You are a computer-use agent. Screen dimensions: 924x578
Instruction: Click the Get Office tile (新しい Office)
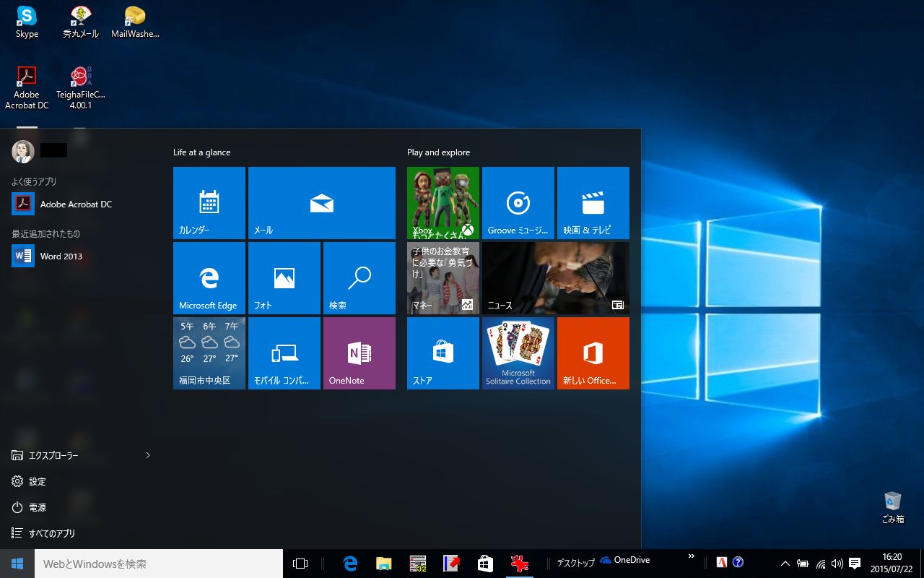[x=593, y=353]
